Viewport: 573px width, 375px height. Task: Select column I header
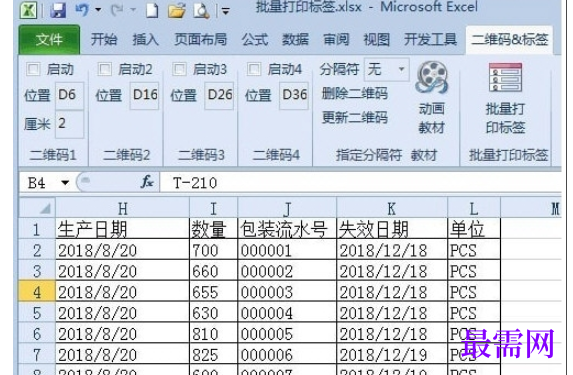tap(213, 208)
